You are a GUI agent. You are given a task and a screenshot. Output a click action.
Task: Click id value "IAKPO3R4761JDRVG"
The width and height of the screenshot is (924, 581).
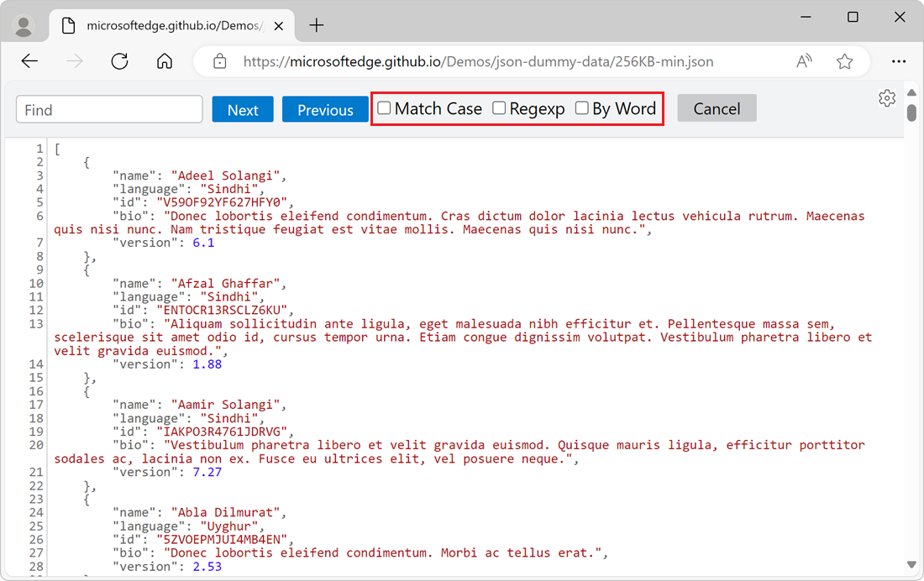222,432
